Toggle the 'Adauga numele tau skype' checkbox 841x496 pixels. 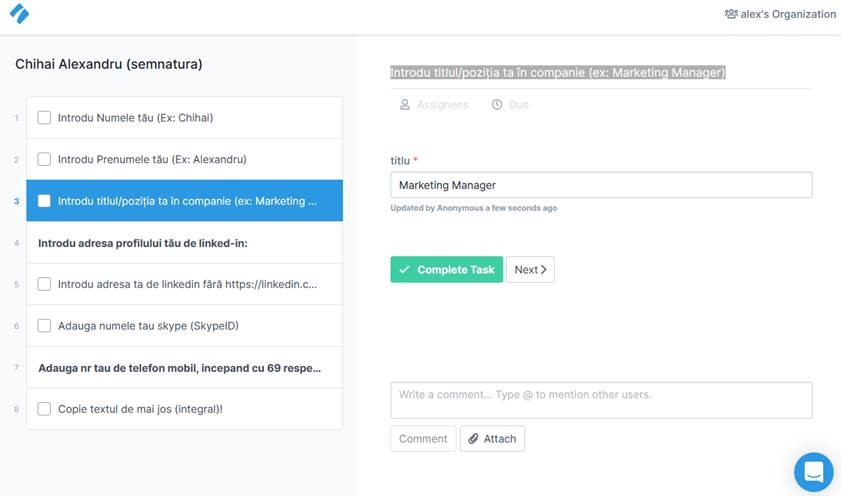coord(44,325)
